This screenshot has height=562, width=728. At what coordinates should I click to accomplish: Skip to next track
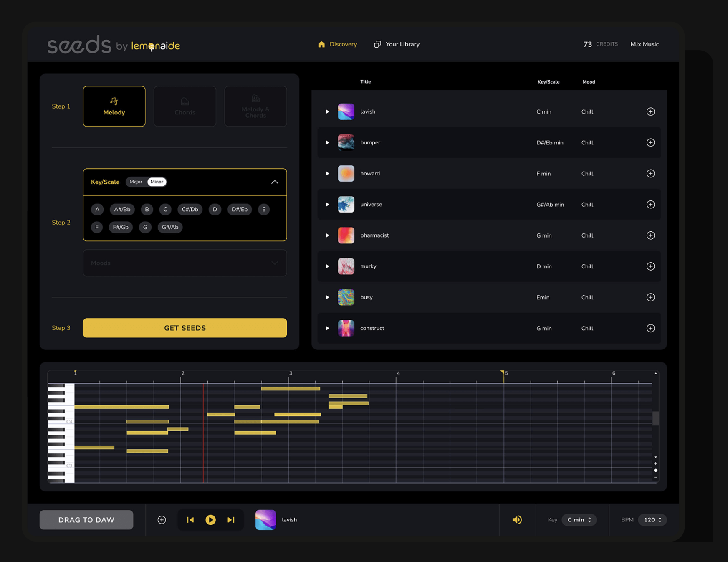coord(231,520)
